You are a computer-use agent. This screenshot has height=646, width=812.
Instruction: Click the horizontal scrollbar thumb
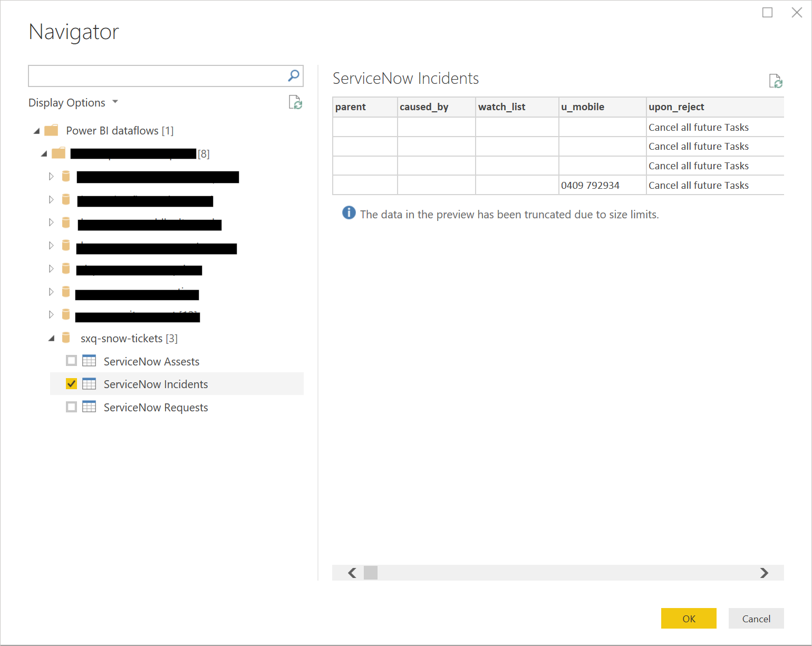coord(371,573)
